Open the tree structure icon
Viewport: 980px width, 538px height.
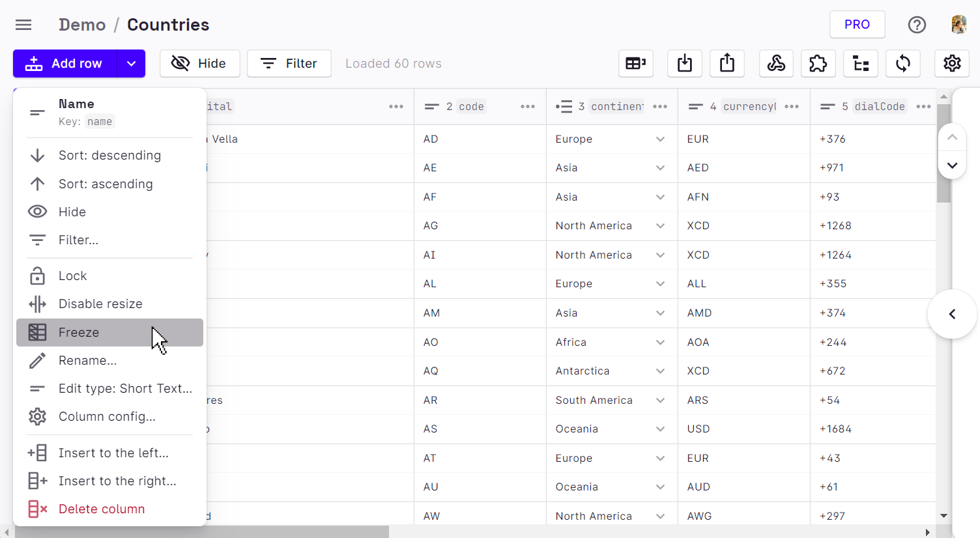[x=861, y=63]
